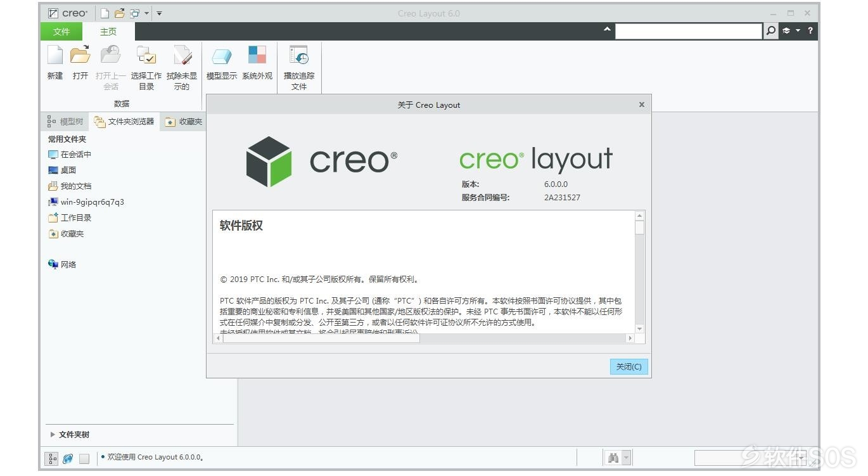Select the 网络 network entry
This screenshot has height=476, width=868.
click(62, 264)
